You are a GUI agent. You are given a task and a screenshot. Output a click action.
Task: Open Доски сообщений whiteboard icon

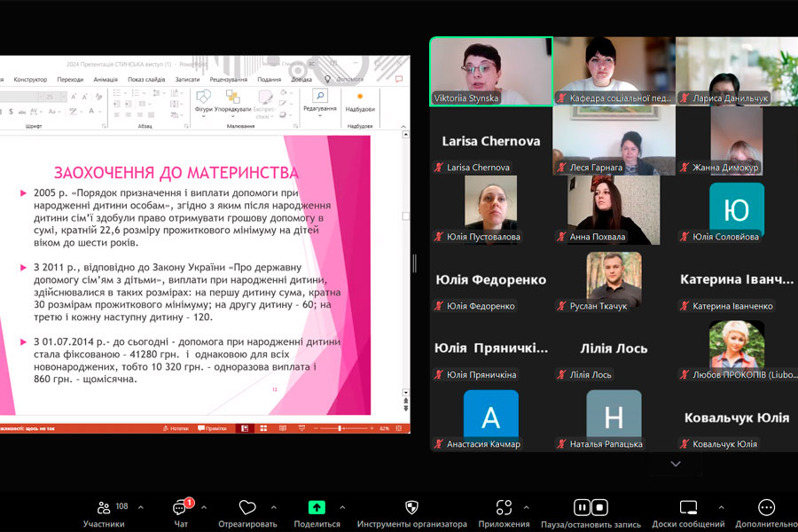[x=688, y=508]
